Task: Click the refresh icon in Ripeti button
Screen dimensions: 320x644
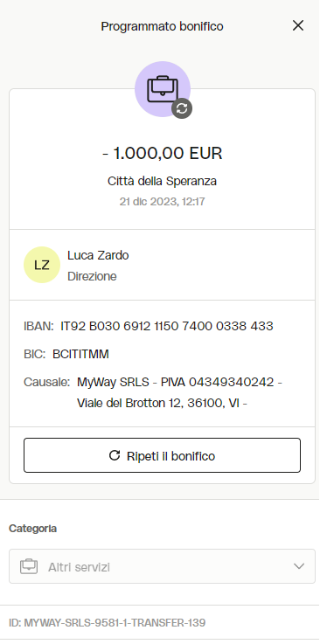Action: point(115,455)
